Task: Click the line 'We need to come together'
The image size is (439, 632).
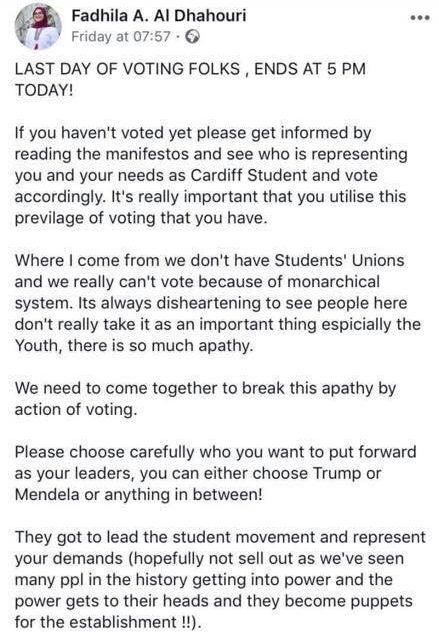Action: (x=206, y=389)
